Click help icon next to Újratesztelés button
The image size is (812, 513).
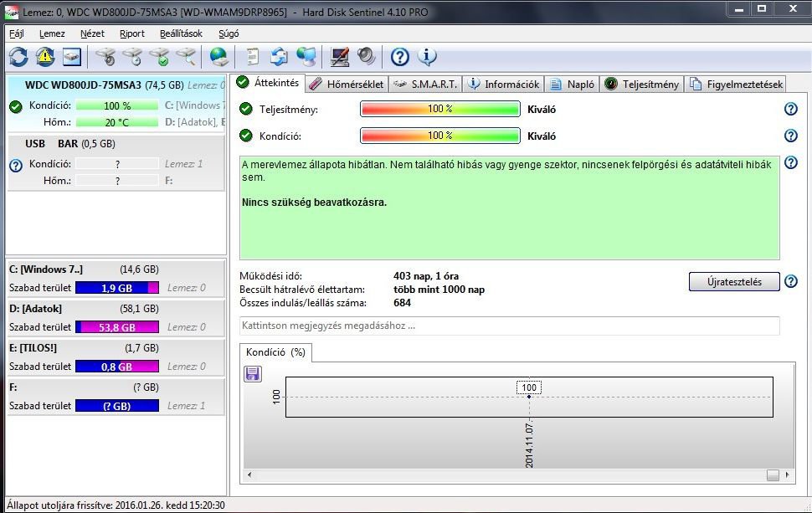791,282
